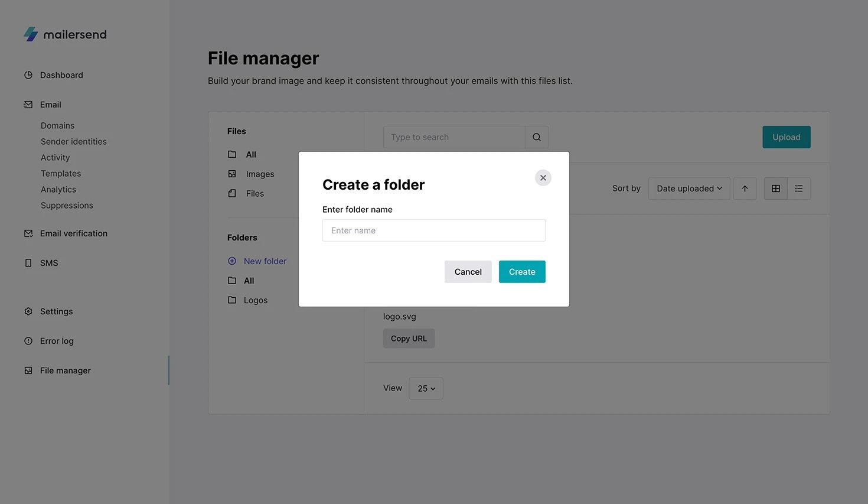Switch to list view layout
Screen dimensions: 868x504
[x=798, y=188]
